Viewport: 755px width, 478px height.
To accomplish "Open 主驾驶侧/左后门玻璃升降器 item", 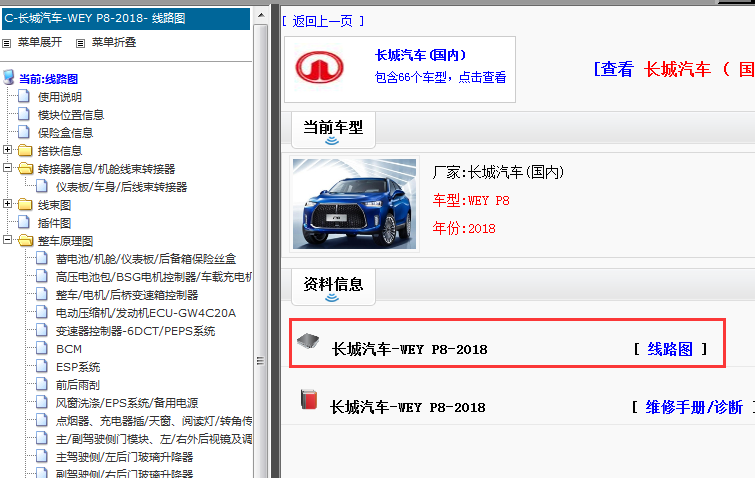I will pyautogui.click(x=124, y=457).
